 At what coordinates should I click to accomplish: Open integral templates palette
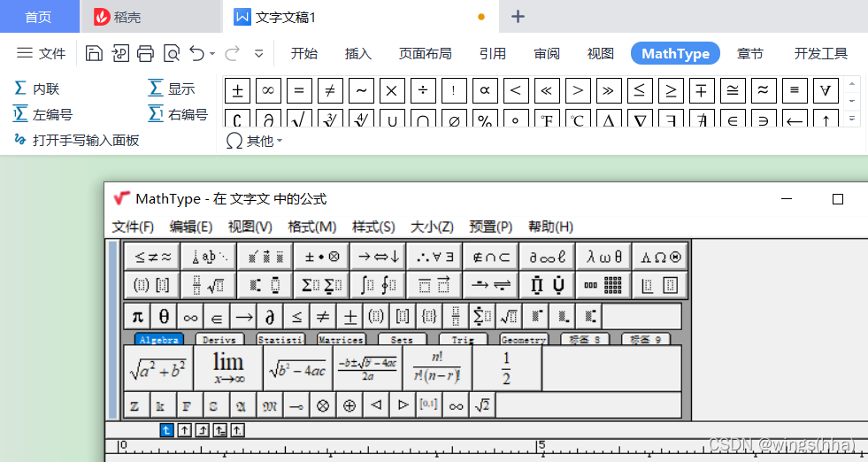pyautogui.click(x=378, y=285)
